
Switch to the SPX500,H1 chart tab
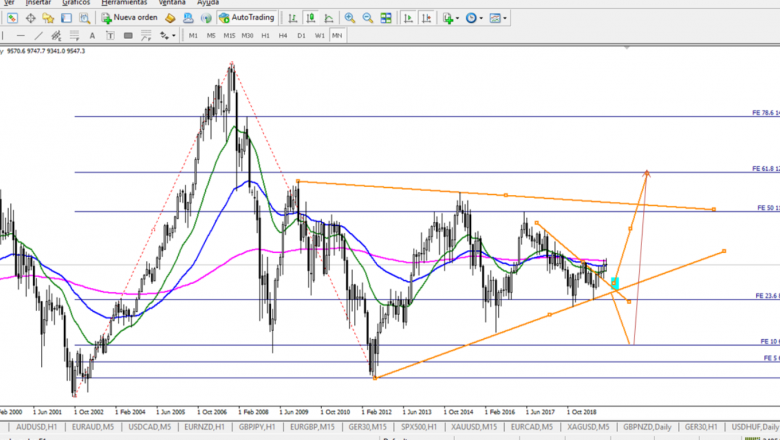tap(419, 427)
